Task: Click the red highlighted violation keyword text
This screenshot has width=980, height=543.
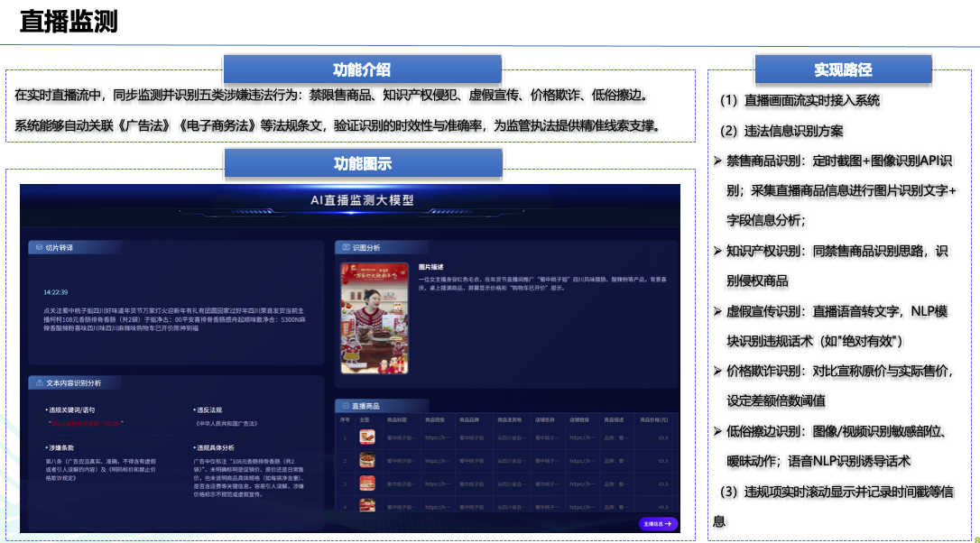Action: [x=86, y=422]
